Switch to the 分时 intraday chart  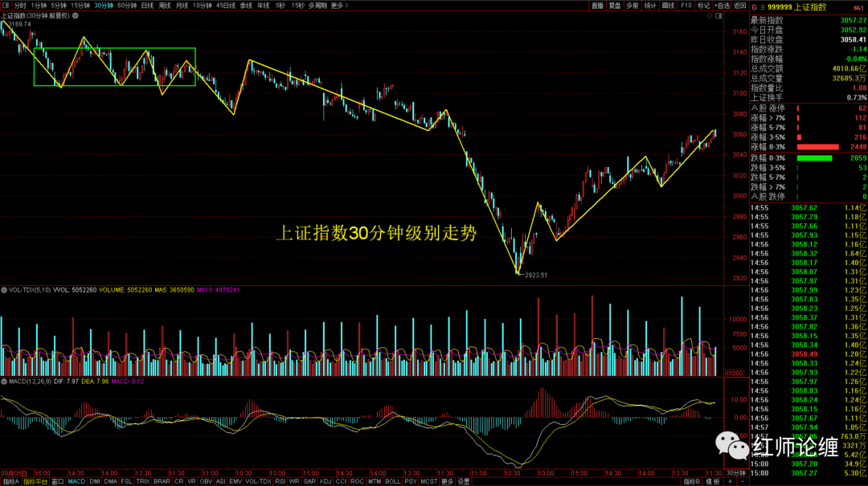(20, 6)
